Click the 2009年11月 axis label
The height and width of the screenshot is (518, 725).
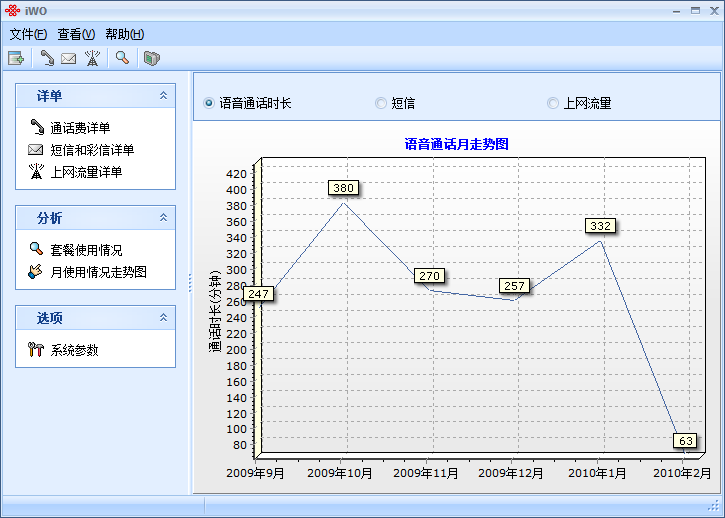point(426,473)
